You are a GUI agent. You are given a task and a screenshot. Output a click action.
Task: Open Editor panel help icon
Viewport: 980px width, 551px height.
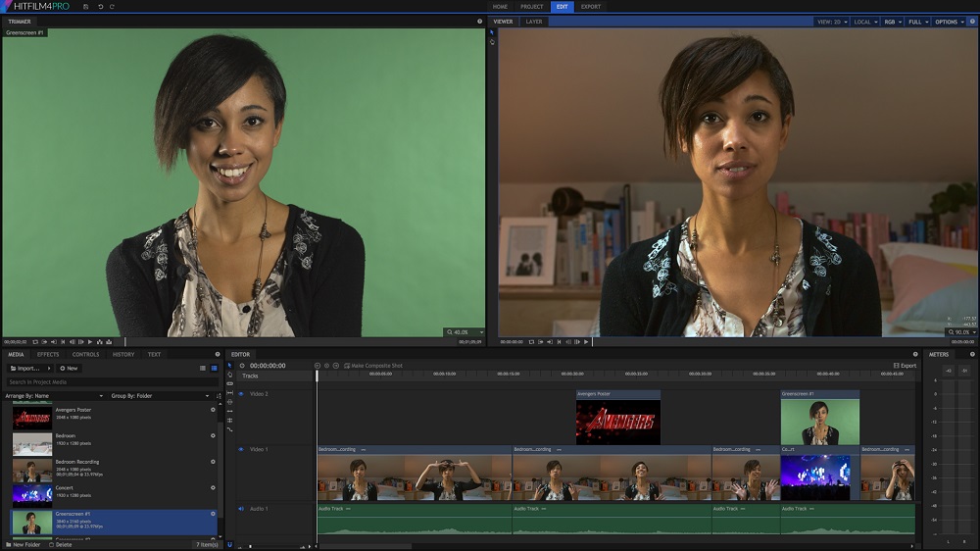tap(915, 354)
